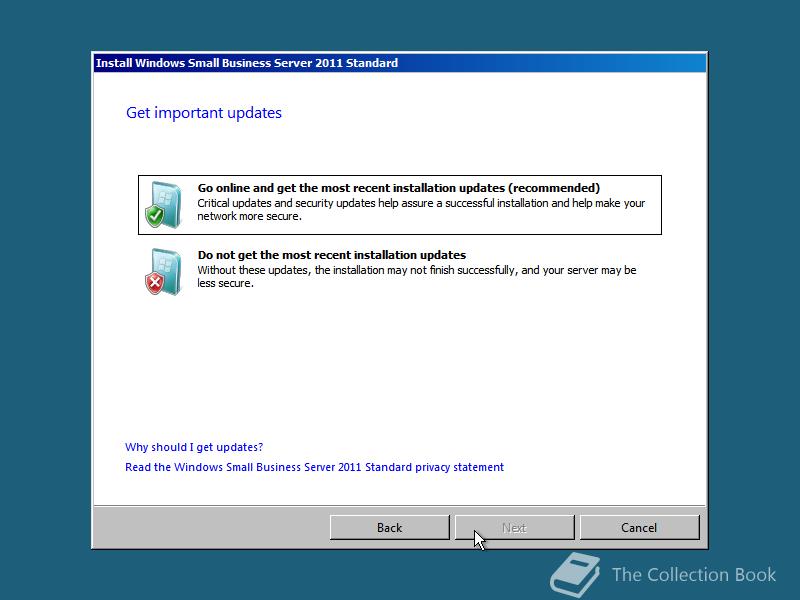Click the green checkmark shield update icon
Viewport: 800px width, 600px height.
point(163,205)
